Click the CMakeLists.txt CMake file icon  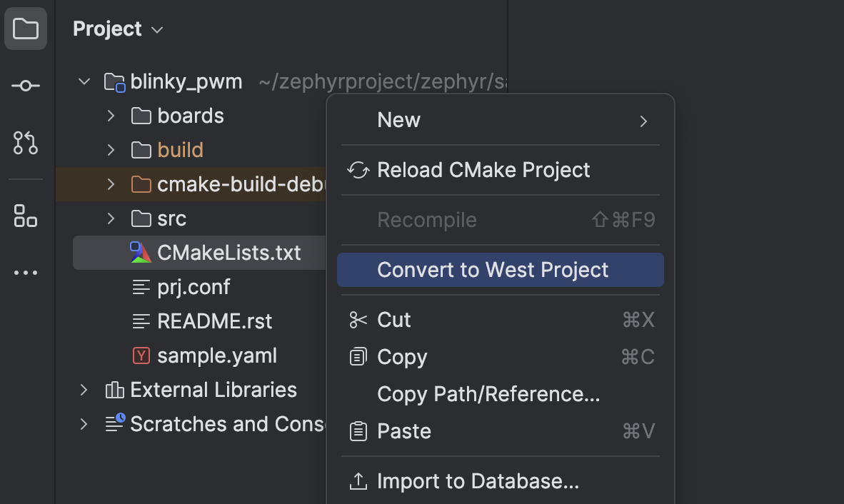coord(141,252)
